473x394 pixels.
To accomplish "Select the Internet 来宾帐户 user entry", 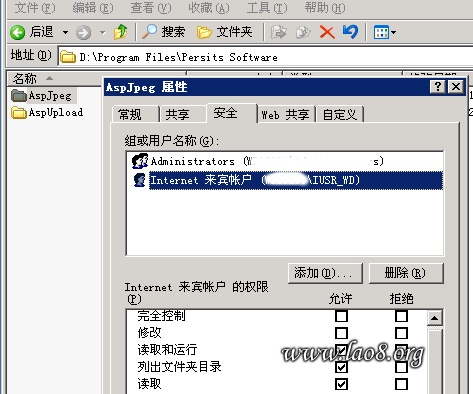I will [287, 180].
